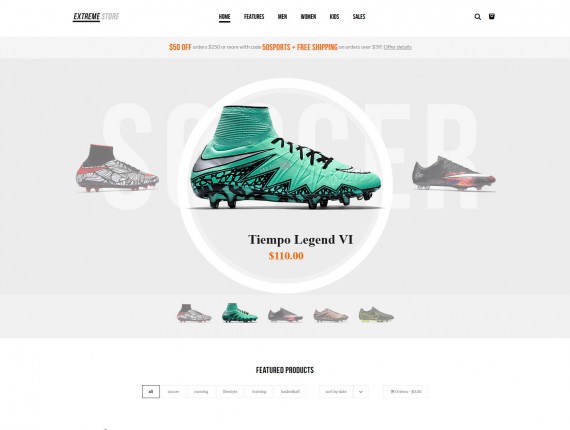Open the Women navigation item
Screen dimensions: 570x430
308,17
